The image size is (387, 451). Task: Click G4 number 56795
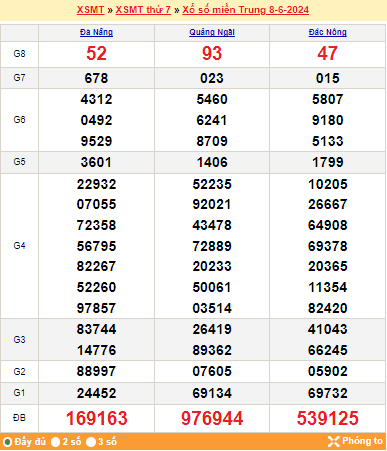tap(96, 246)
